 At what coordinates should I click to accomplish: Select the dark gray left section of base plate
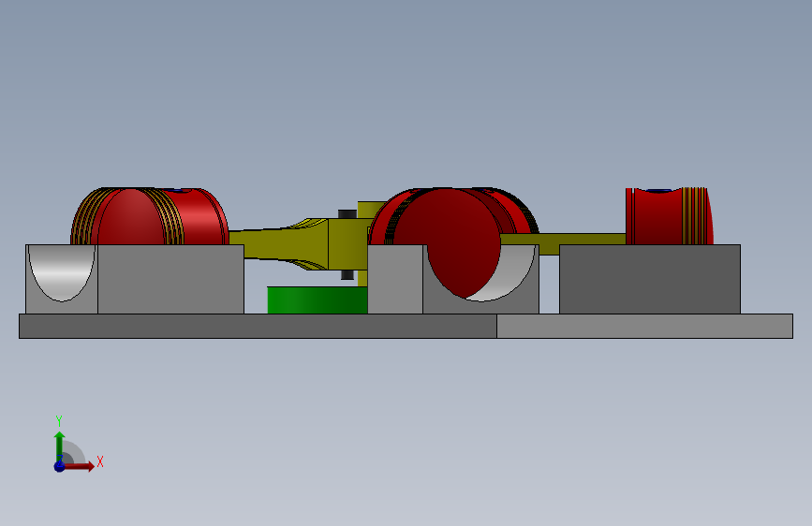coord(258,326)
